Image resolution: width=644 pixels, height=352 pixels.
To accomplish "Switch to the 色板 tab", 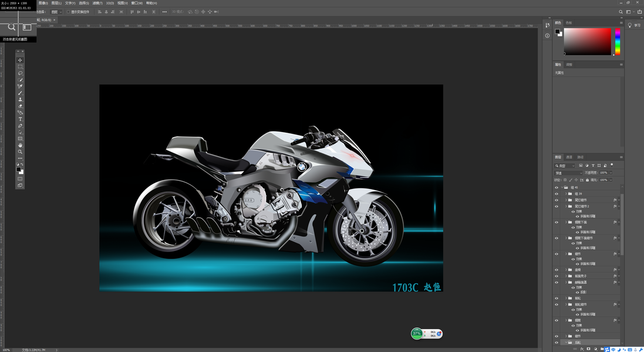I will pyautogui.click(x=569, y=22).
